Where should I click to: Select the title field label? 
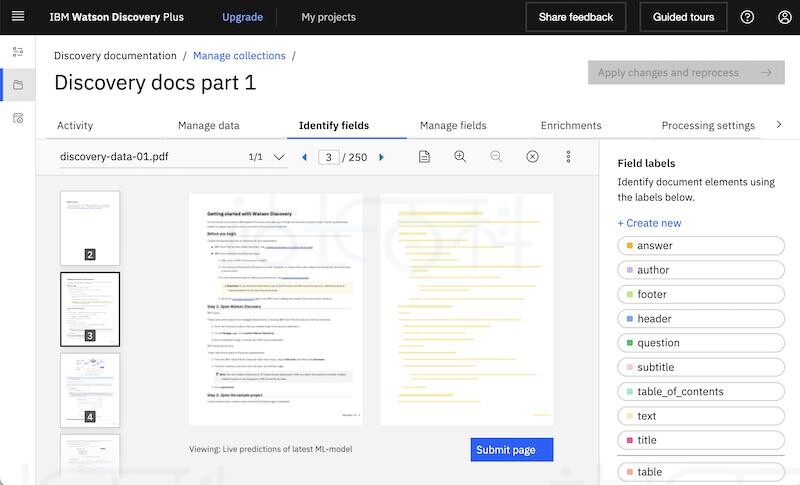tap(701, 440)
